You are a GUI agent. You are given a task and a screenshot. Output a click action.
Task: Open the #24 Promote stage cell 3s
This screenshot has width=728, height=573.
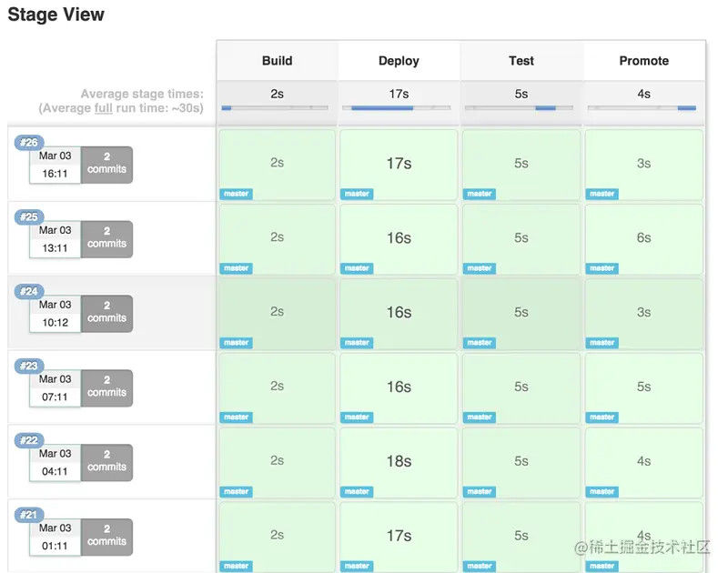click(x=644, y=314)
